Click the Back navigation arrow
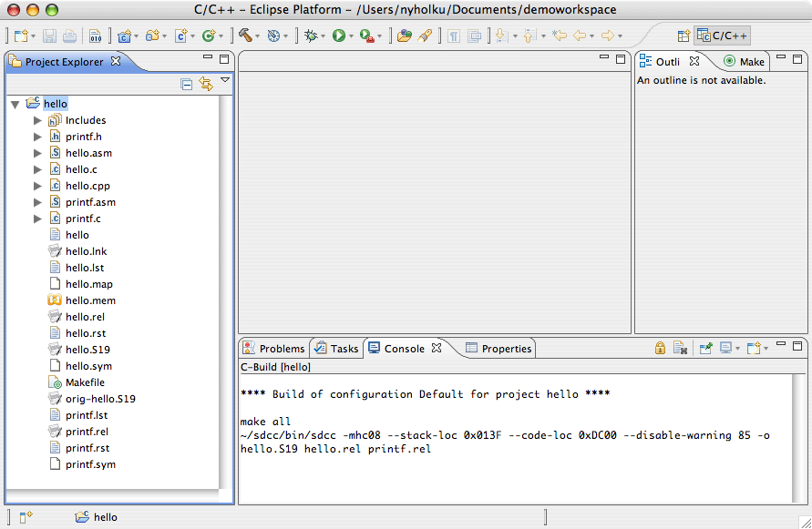The height and width of the screenshot is (529, 812). 580,36
